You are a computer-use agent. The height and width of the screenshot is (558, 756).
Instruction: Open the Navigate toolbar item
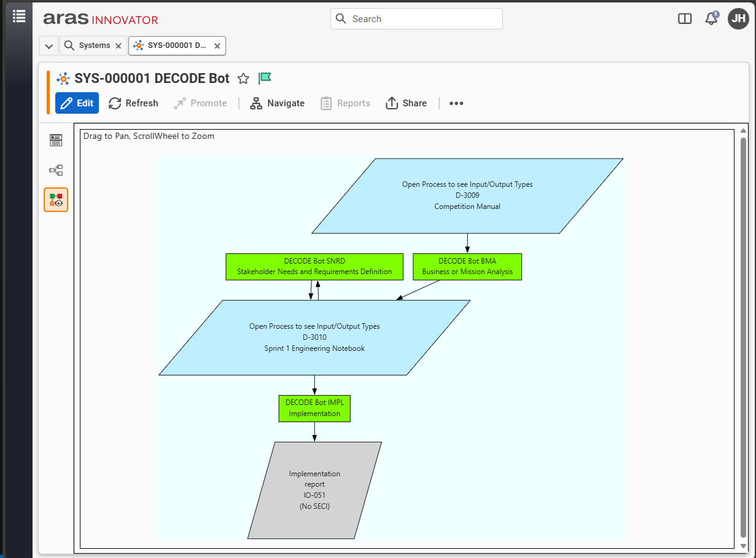(277, 103)
